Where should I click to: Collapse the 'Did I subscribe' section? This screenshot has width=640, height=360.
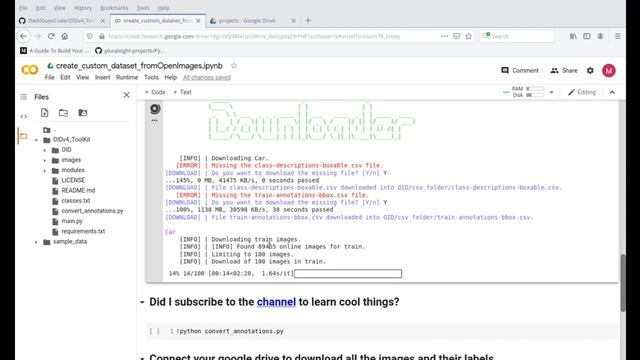[142, 302]
